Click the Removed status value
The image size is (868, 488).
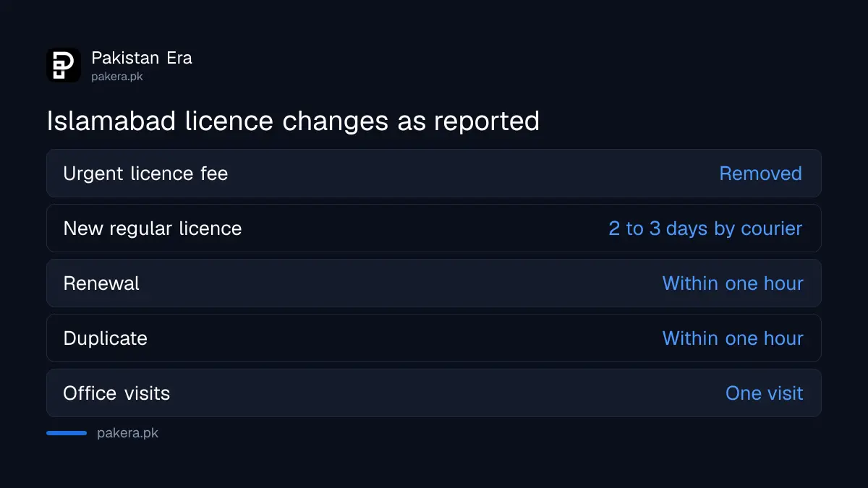pos(760,174)
